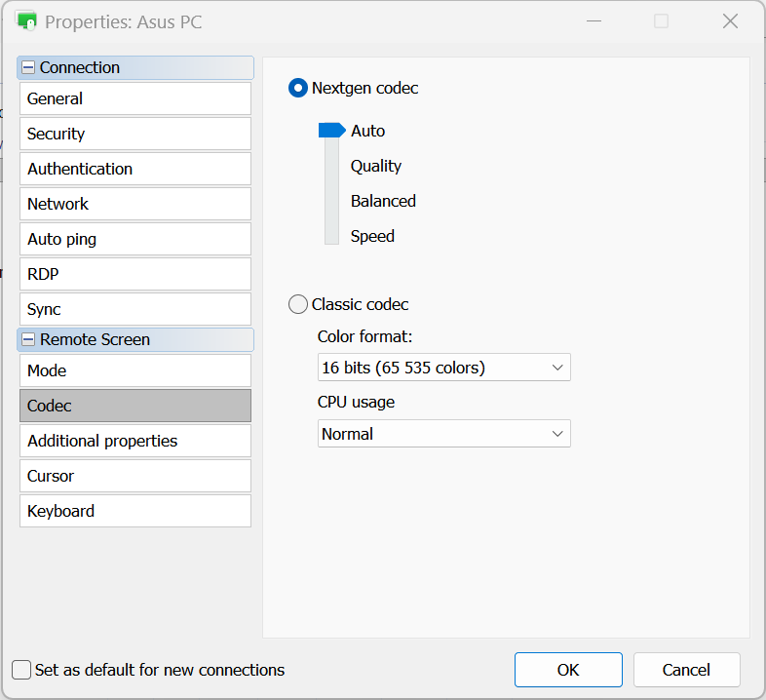This screenshot has height=700, width=766.
Task: Select the Network page
Action: (135, 204)
